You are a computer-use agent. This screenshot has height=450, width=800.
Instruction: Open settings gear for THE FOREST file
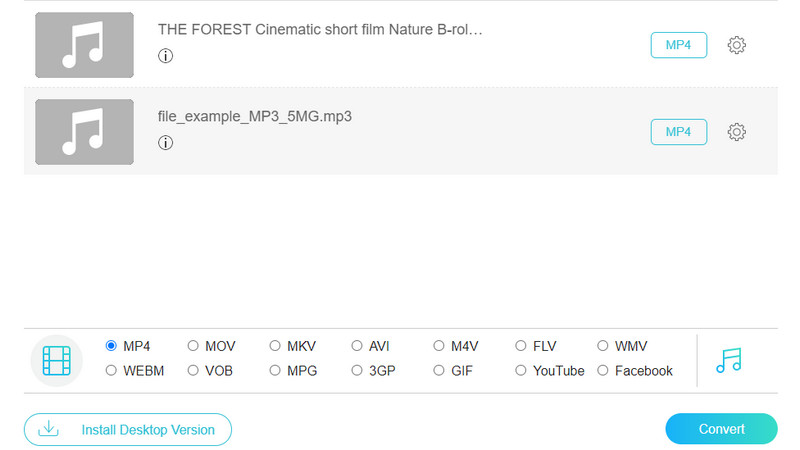pos(737,45)
